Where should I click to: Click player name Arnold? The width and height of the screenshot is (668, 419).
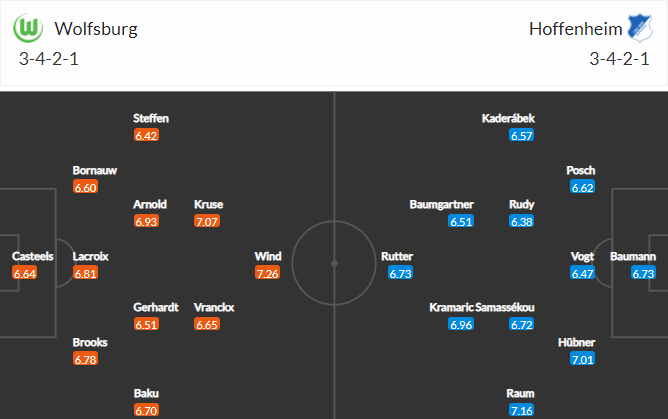pyautogui.click(x=150, y=204)
